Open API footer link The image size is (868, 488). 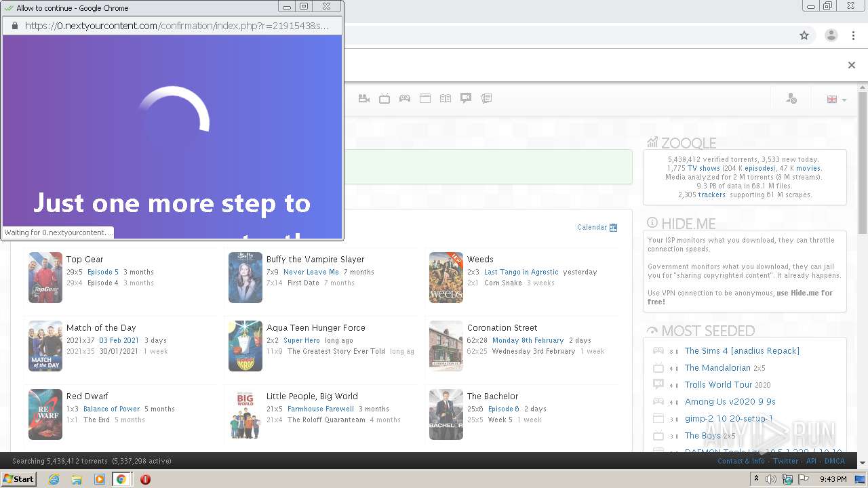point(811,461)
